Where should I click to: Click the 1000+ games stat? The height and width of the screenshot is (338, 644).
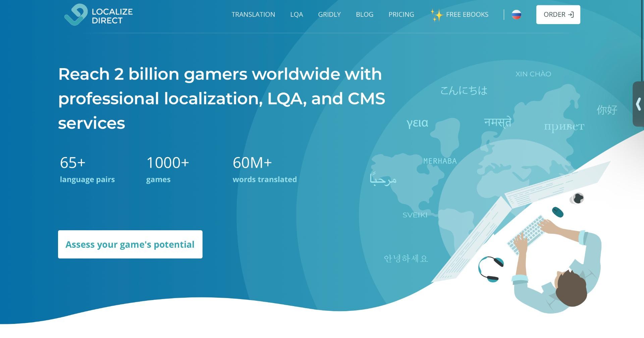click(x=168, y=170)
